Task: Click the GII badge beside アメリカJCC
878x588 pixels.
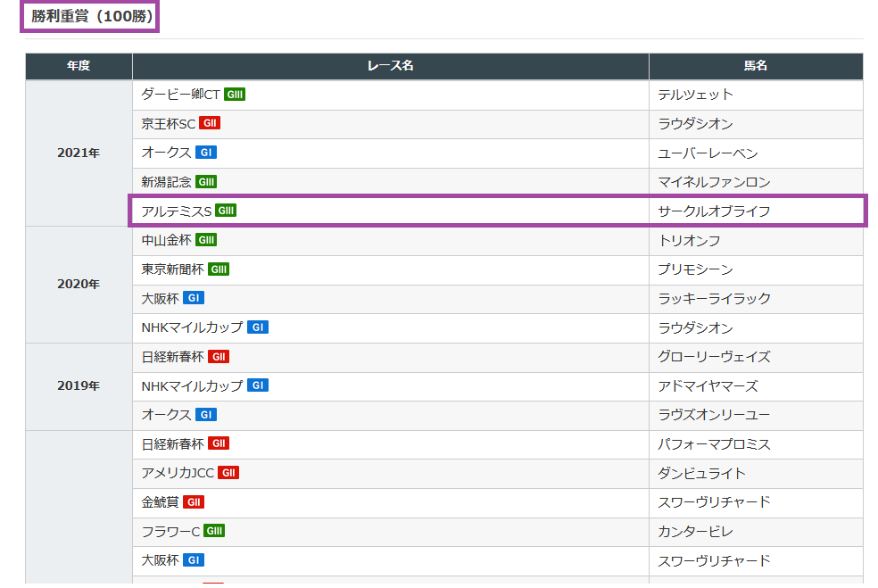Action: coord(228,473)
